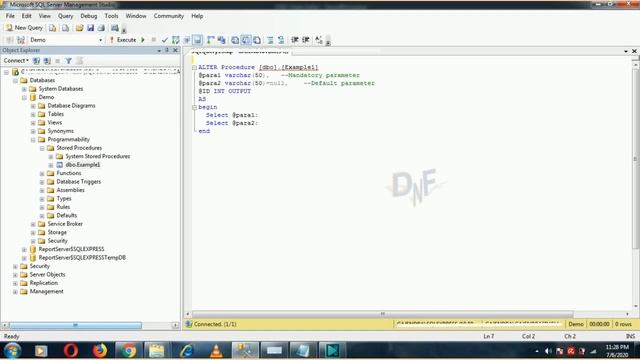
Task: Click the Open File folder toolbar icon
Action: 80,28
